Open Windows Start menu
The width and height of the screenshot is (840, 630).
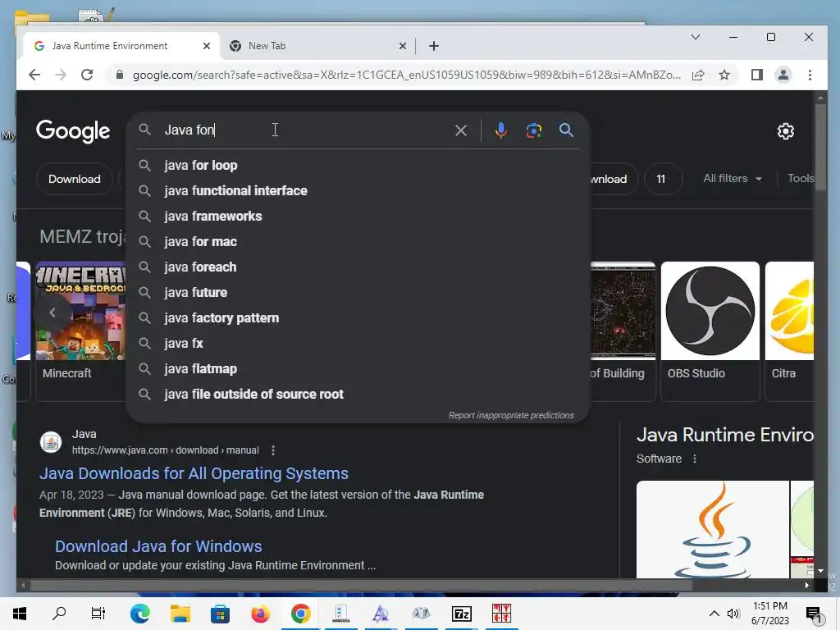(20, 614)
